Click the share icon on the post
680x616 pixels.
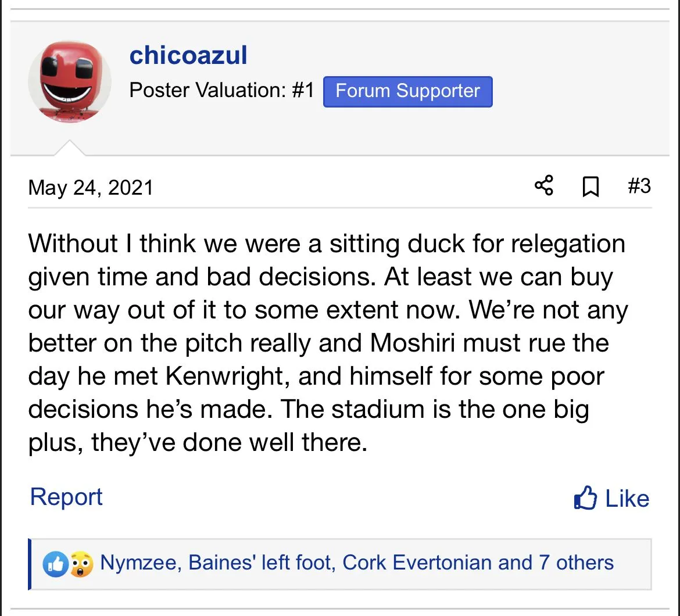543,187
